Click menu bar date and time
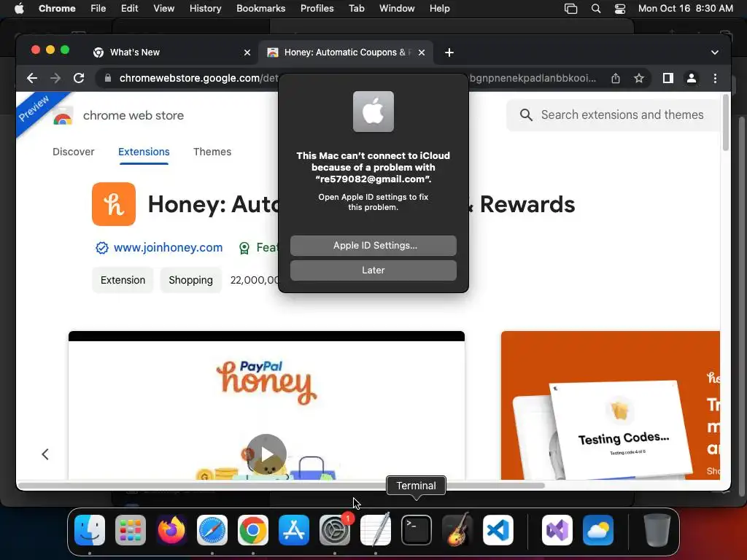This screenshot has height=560, width=747. tap(685, 8)
